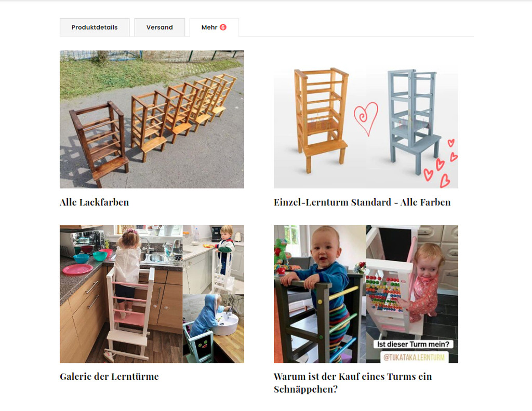Image resolution: width=532 pixels, height=411 pixels.
Task: Click the Warum ist der Kauf eines Turms title
Action: click(x=353, y=383)
